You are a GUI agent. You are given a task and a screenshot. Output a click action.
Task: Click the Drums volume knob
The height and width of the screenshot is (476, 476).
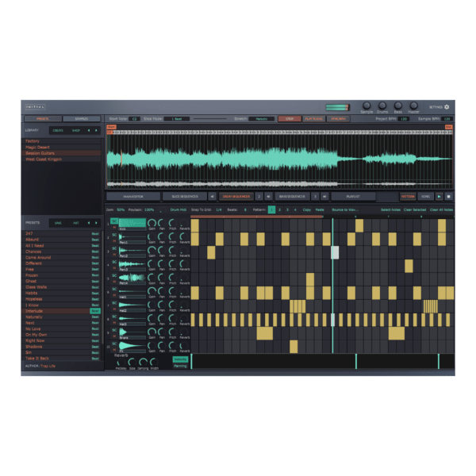click(382, 106)
